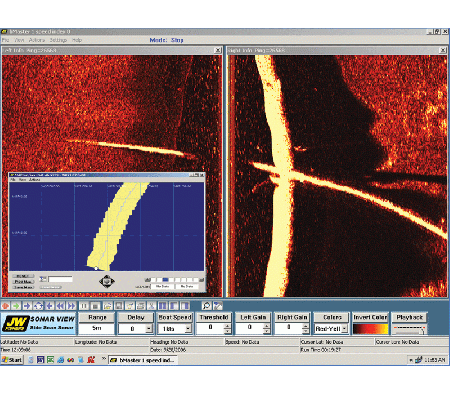Open the Actions menu in main window
The image size is (450, 394).
coord(37,40)
